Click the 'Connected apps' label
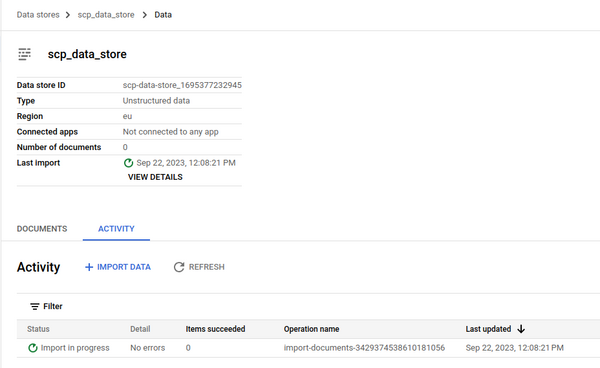Screen dimensions: 600x368 click(x=47, y=132)
